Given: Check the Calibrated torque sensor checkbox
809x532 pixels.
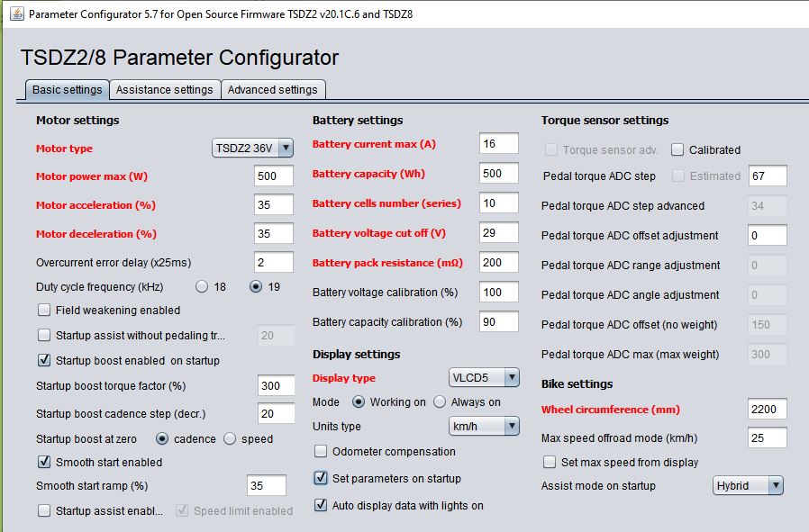Looking at the screenshot, I should [677, 150].
